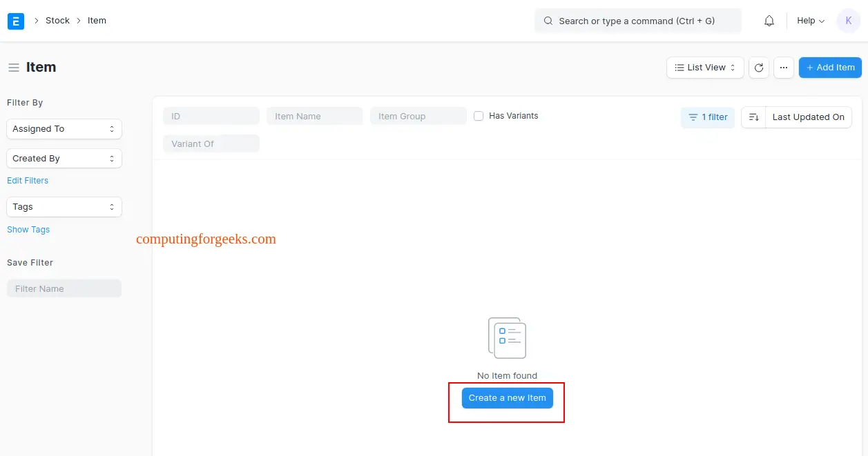This screenshot has height=456, width=868.
Task: Select Create a new Item
Action: [507, 397]
